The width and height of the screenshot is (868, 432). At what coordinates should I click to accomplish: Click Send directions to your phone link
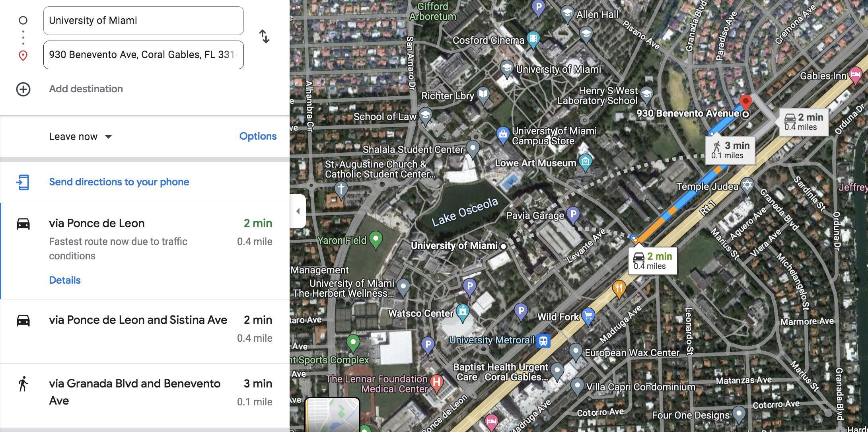(119, 182)
